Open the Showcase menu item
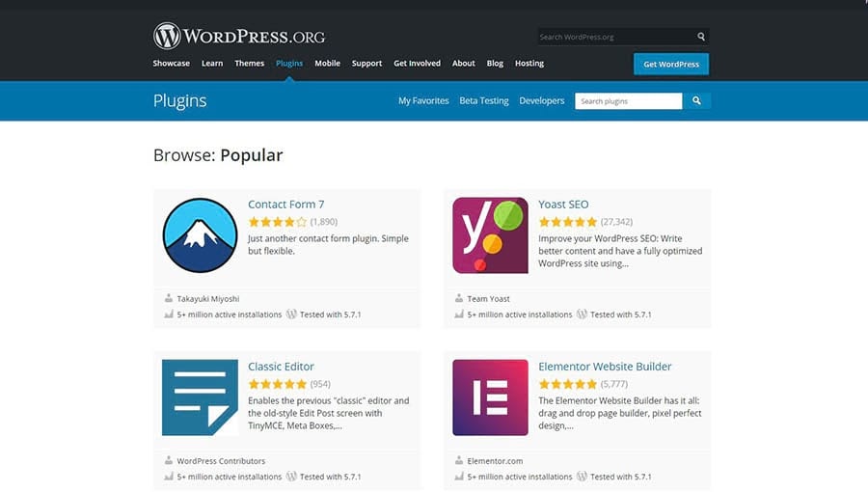 171,64
